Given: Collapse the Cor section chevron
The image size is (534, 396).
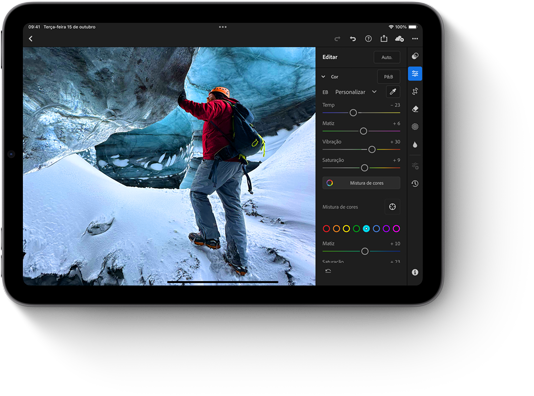Looking at the screenshot, I should (323, 77).
